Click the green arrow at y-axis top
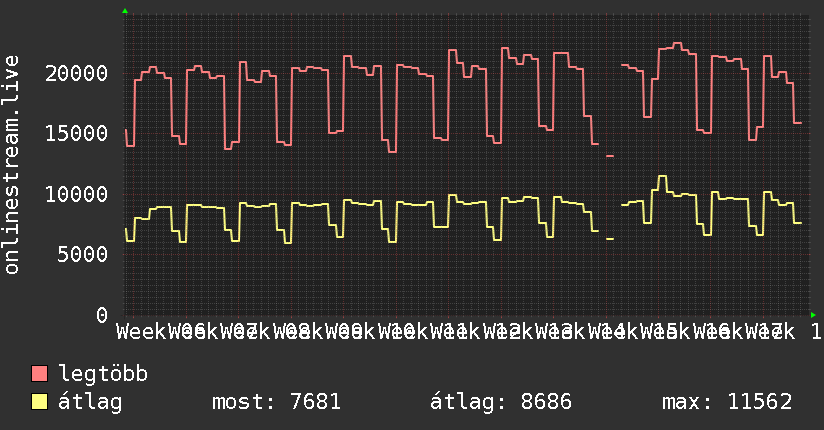The height and width of the screenshot is (430, 824). (x=125, y=11)
